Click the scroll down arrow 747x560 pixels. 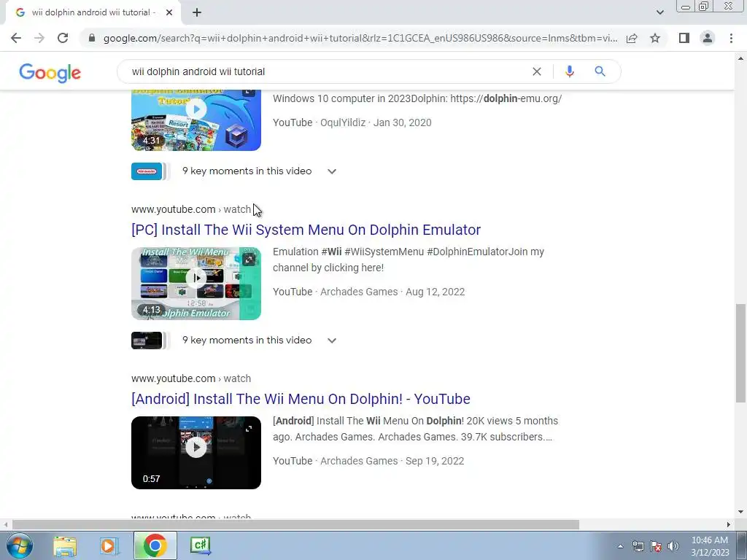[x=741, y=512]
